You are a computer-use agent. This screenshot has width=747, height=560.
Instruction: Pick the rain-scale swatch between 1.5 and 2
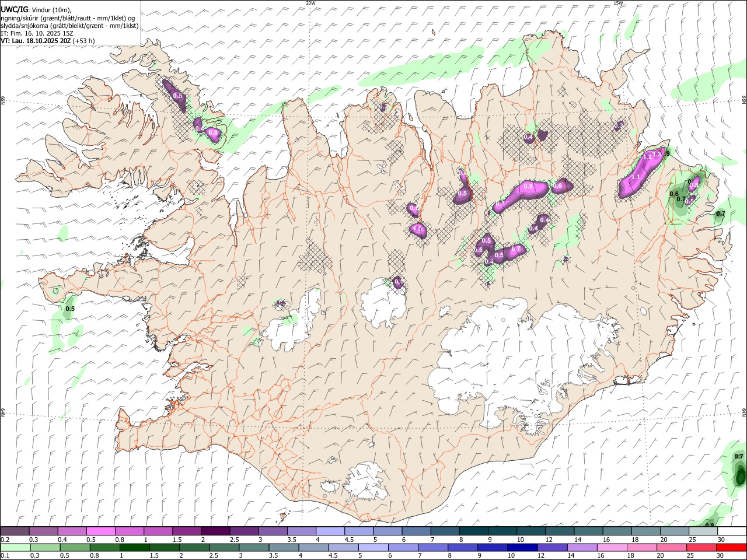165,548
